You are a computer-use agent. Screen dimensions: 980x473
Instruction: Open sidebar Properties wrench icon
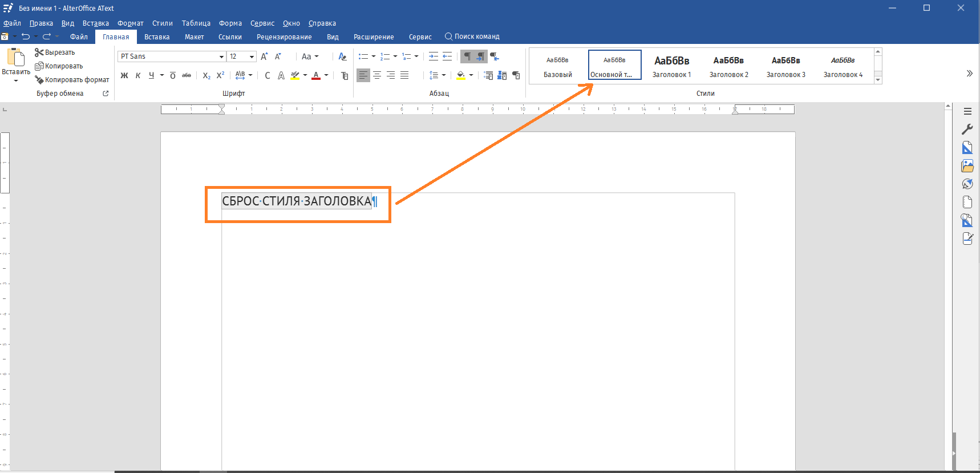coord(967,130)
